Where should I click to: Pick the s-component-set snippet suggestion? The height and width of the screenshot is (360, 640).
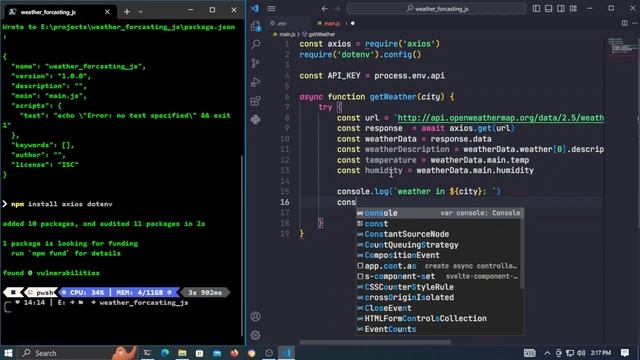[440, 276]
